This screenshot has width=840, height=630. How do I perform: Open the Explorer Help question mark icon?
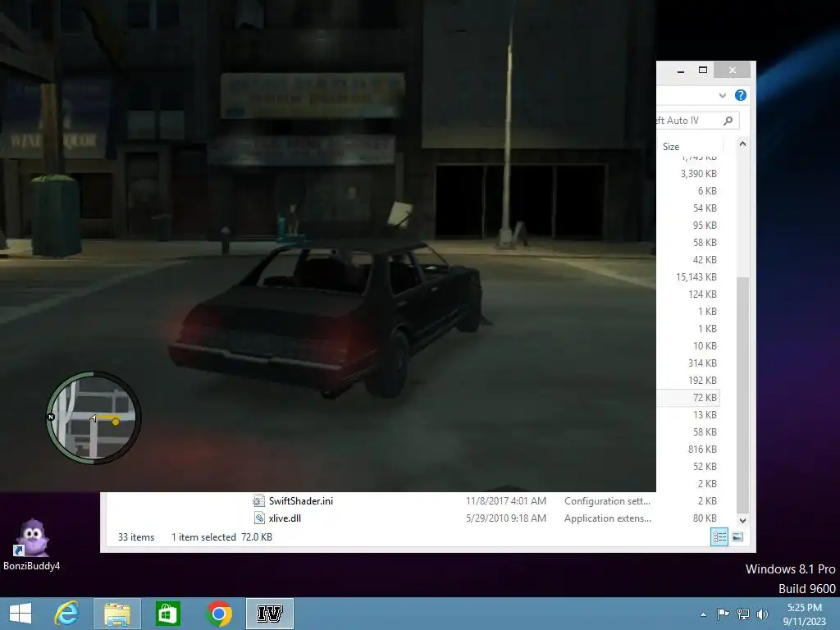tap(741, 95)
